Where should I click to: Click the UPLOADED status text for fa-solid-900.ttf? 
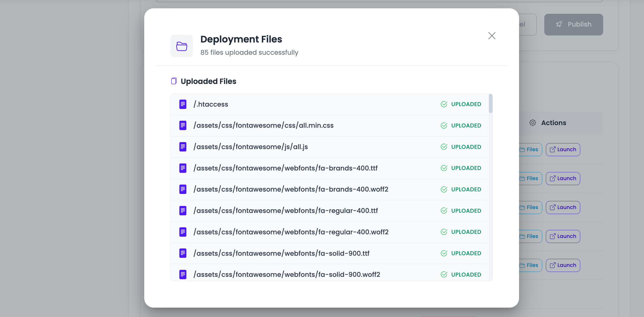(x=466, y=253)
